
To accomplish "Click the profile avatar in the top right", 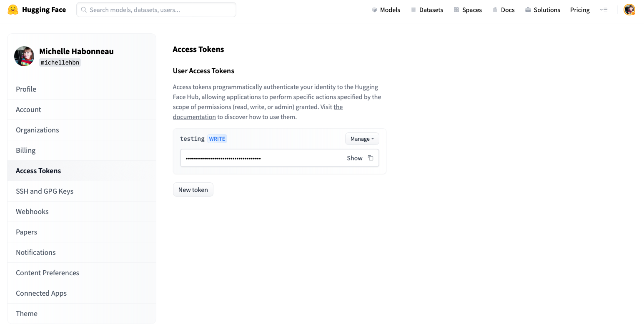I will [629, 9].
